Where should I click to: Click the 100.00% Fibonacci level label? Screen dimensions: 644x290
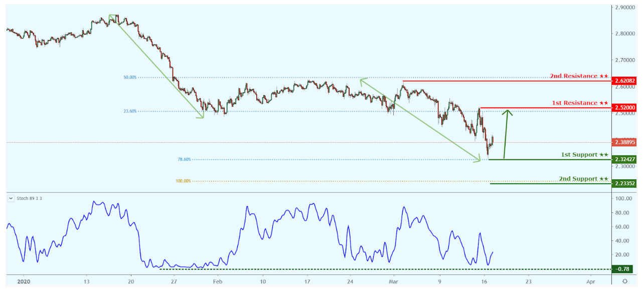click(183, 181)
